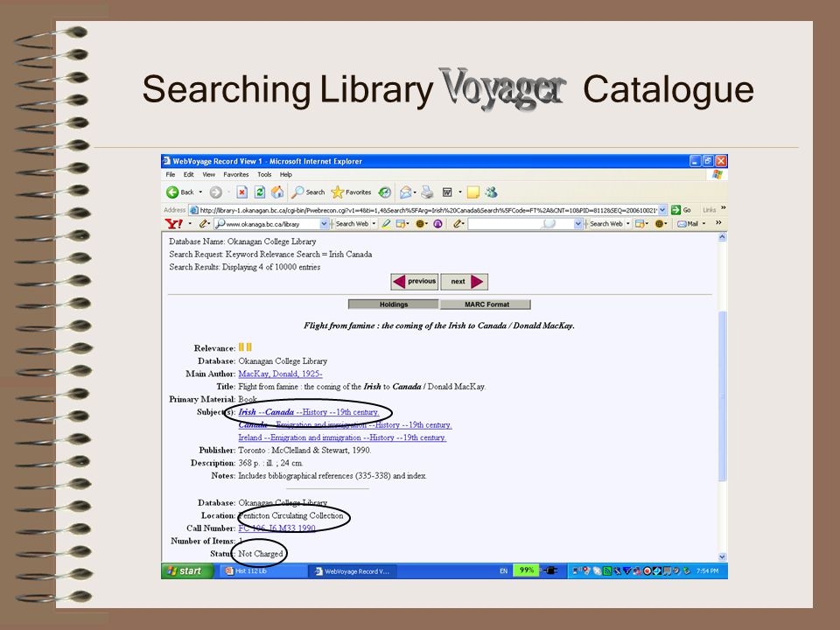The width and height of the screenshot is (840, 630).
Task: Open the Favorites star button
Action: (x=352, y=192)
